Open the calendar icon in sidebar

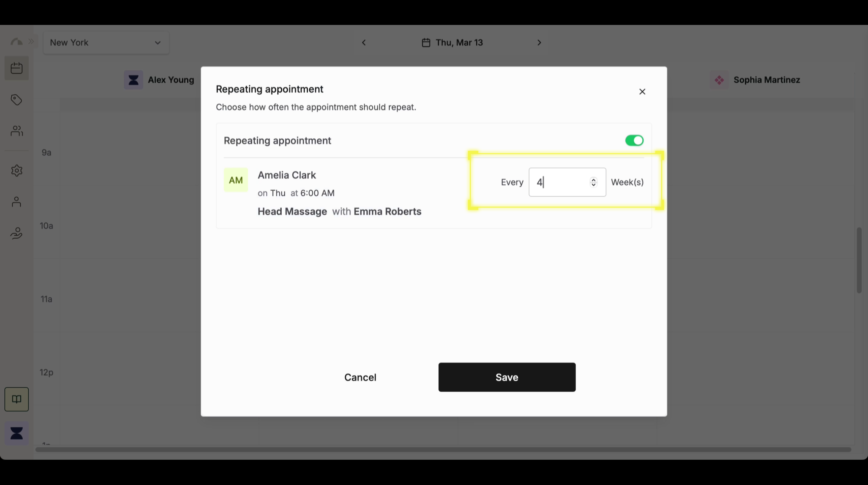pos(16,68)
